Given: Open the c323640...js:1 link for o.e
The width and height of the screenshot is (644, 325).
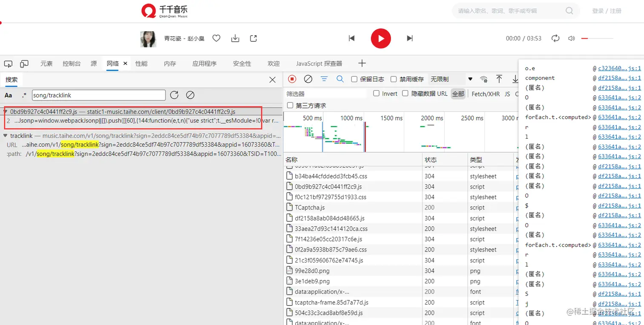Looking at the screenshot, I should 619,68.
